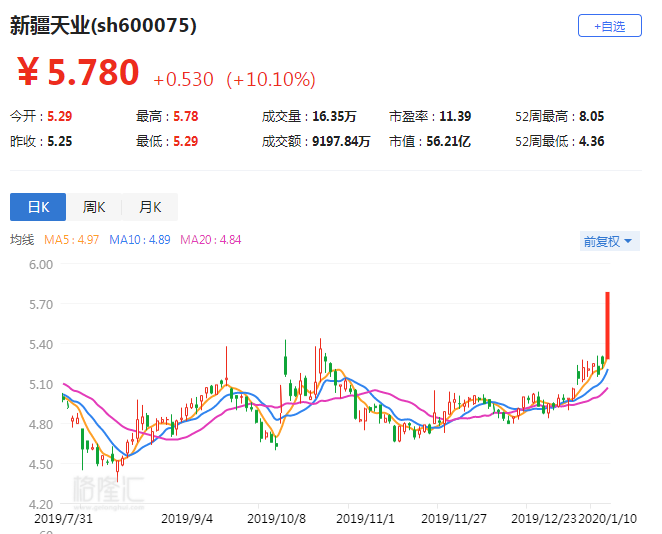Select 52周最高 value 8.05
Screen dimensions: 662x534
[591, 116]
